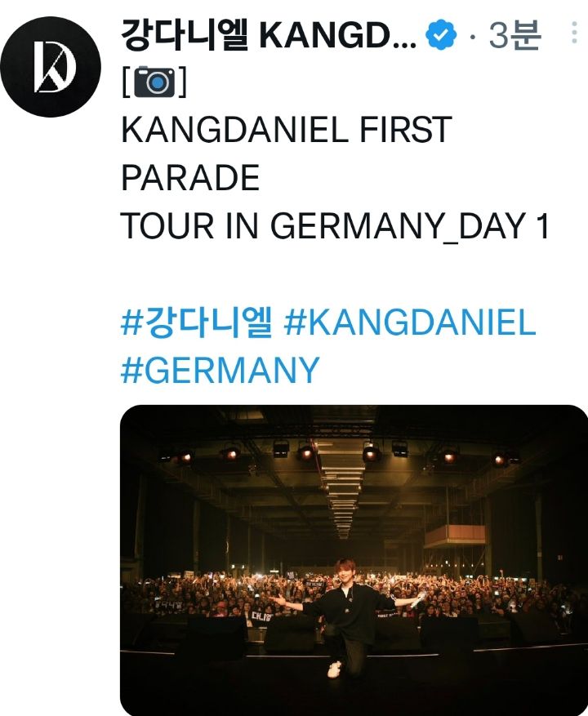The width and height of the screenshot is (588, 716).
Task: Click the KANGDANIEL FIRST text line
Action: pos(286,131)
